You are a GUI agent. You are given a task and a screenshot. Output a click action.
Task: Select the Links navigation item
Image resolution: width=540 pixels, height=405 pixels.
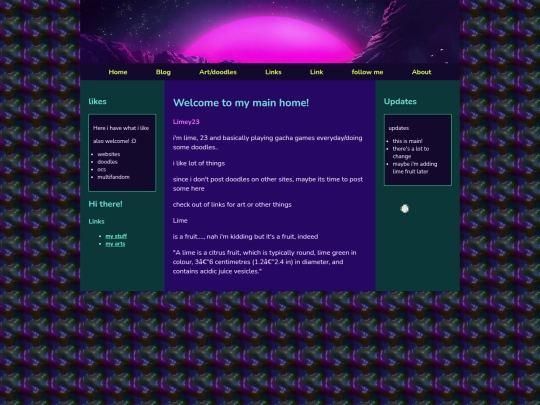tap(273, 72)
